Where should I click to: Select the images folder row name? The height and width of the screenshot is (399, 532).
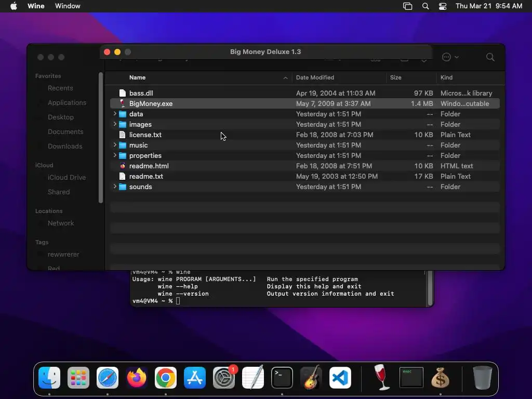(x=140, y=125)
